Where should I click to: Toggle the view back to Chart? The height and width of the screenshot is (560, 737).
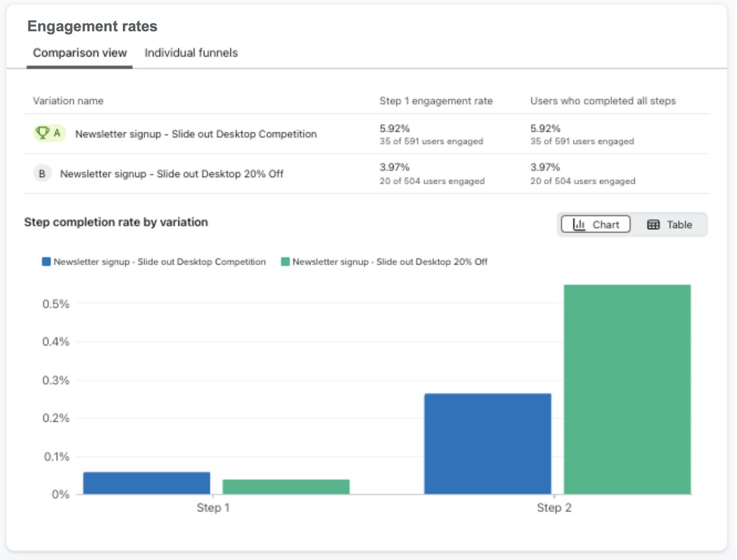tap(595, 224)
